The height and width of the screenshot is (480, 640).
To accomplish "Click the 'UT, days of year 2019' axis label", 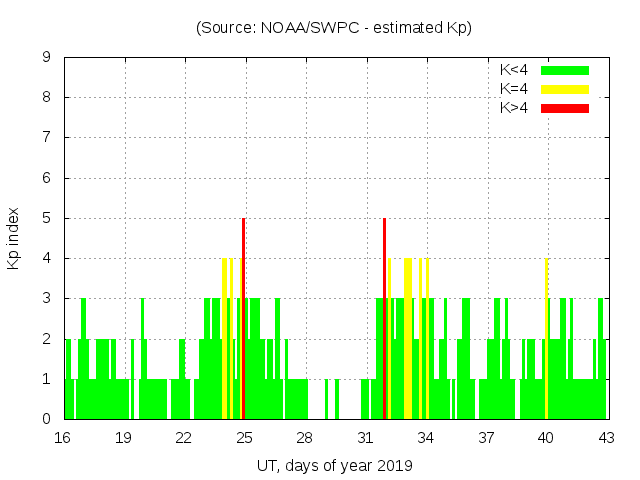I will click(334, 465).
